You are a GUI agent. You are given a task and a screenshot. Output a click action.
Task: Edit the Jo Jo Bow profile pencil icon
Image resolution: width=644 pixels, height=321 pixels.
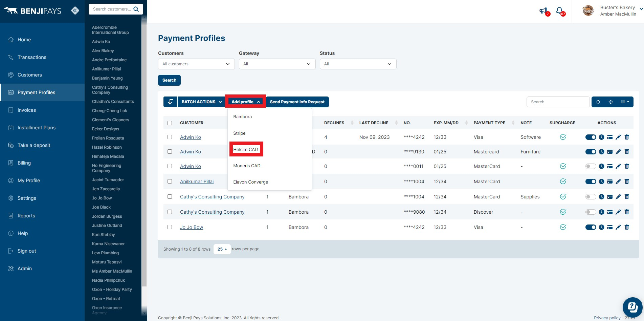tap(618, 227)
